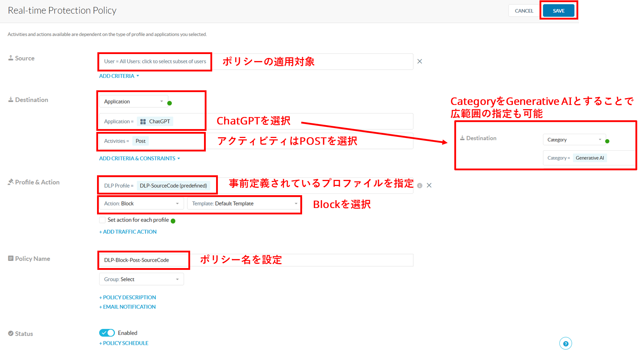Click the Profile & Action wrench icon

[10, 182]
